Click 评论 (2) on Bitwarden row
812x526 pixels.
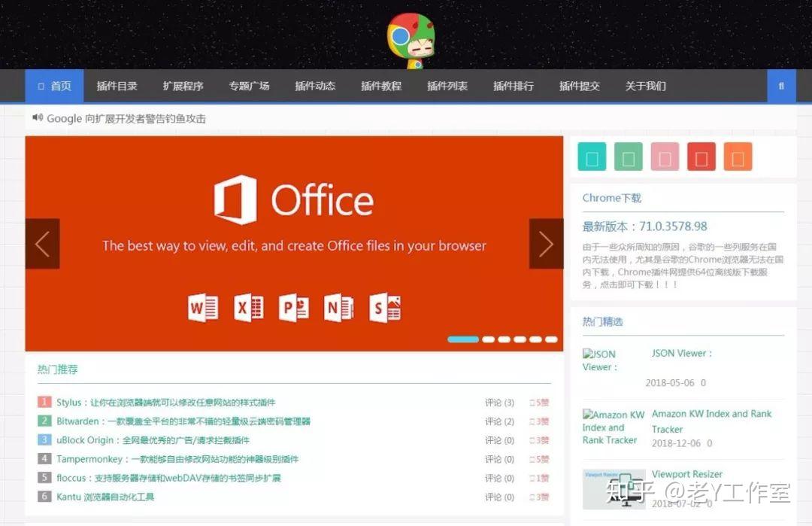[x=500, y=421]
